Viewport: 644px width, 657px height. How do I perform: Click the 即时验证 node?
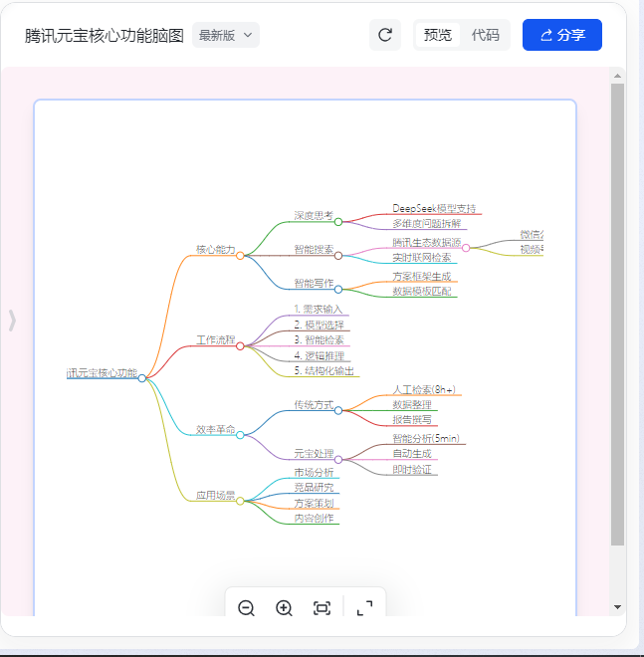click(x=412, y=470)
